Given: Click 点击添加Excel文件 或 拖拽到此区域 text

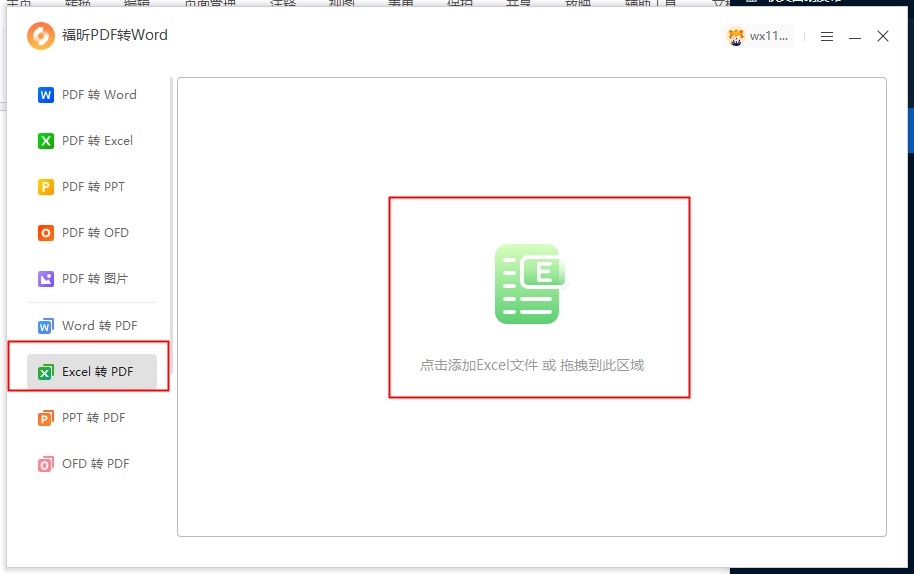Looking at the screenshot, I should (532, 365).
